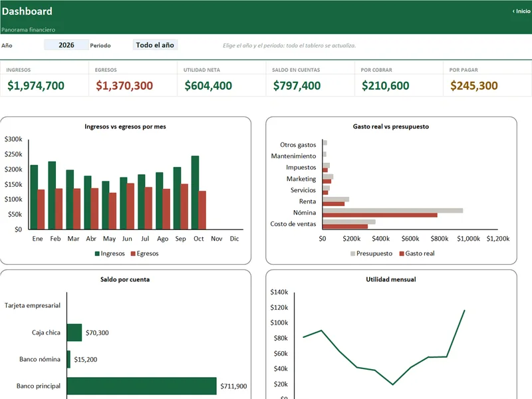The image size is (532, 399).
Task: Click the Marketing category label
Action: click(x=301, y=179)
